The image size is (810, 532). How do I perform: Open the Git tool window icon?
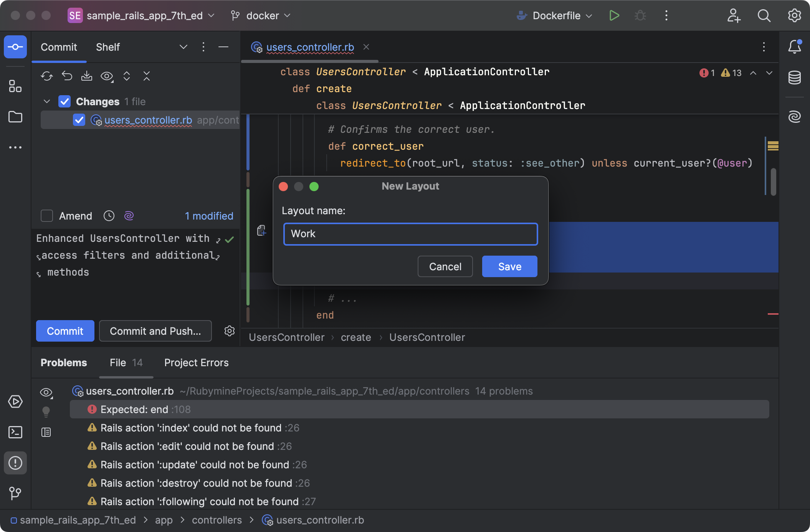click(x=15, y=493)
